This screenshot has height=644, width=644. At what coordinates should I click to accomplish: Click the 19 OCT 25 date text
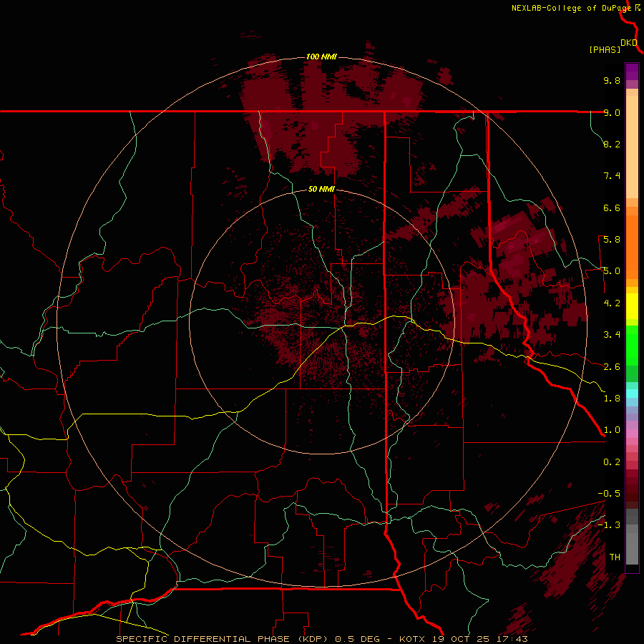tap(459, 639)
